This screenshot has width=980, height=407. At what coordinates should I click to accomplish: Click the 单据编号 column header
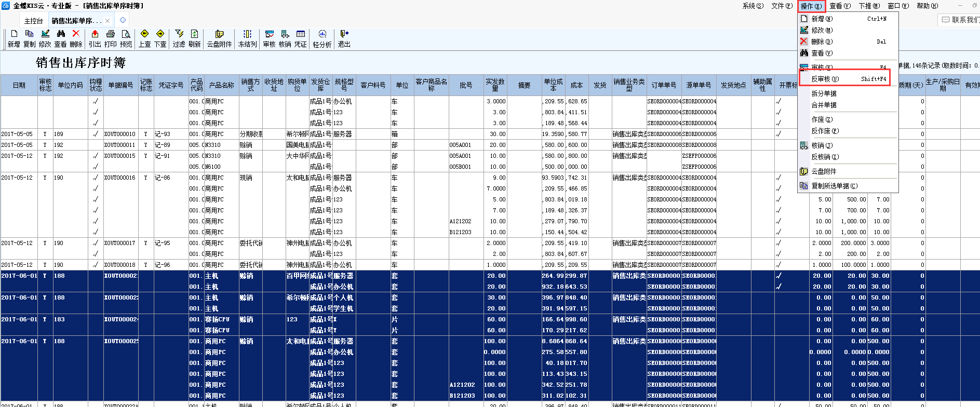(120, 85)
